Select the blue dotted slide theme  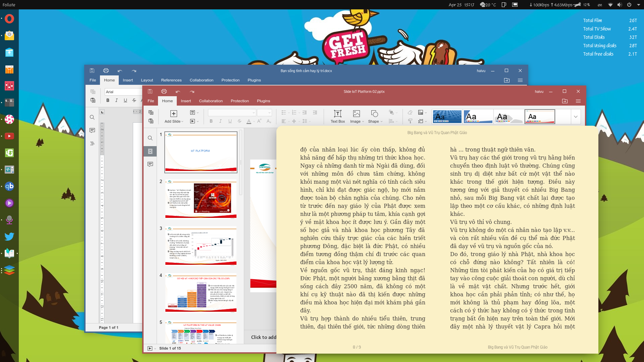pos(447,117)
